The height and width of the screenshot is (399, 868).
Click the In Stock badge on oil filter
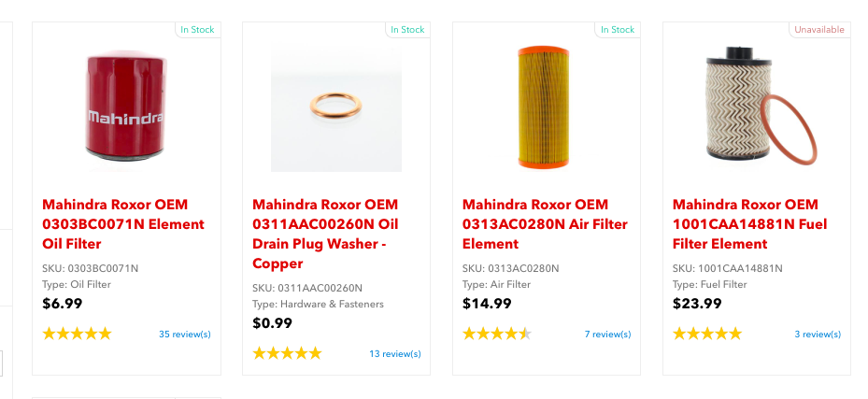click(197, 30)
